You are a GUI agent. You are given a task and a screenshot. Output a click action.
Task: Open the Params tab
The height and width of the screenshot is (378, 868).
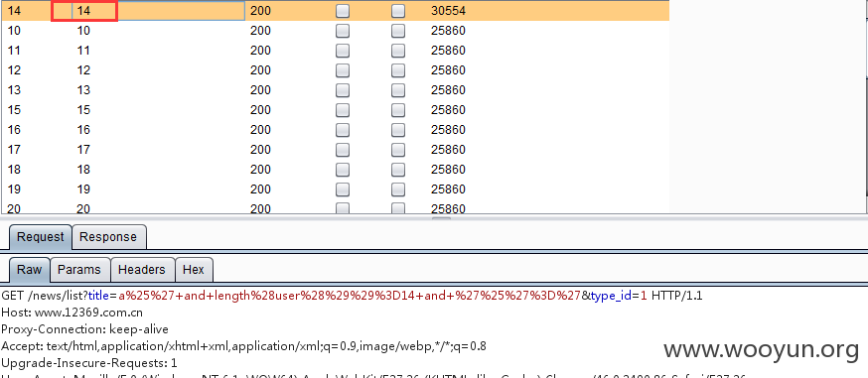pyautogui.click(x=79, y=270)
